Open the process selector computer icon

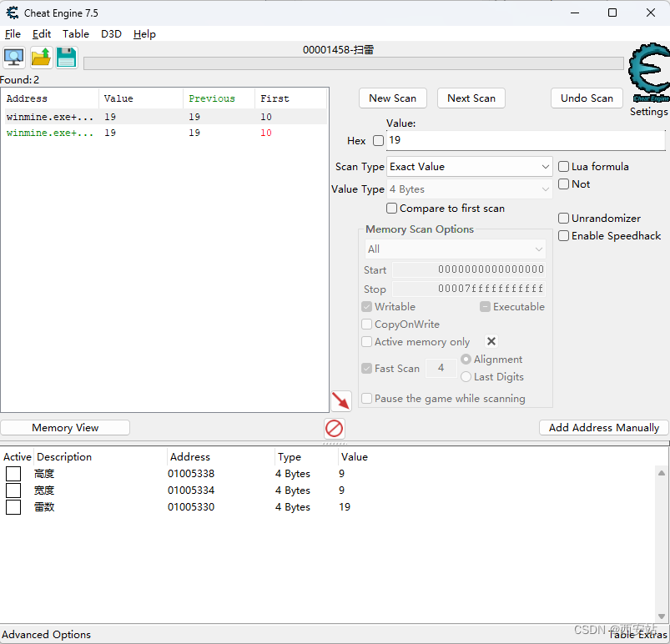(x=14, y=58)
